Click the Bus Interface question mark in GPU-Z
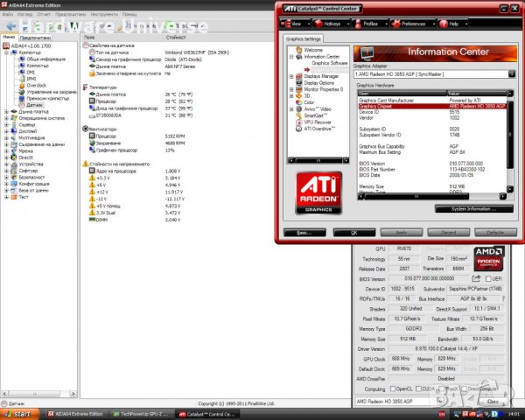Screen dimensions: 525x420 [503, 298]
